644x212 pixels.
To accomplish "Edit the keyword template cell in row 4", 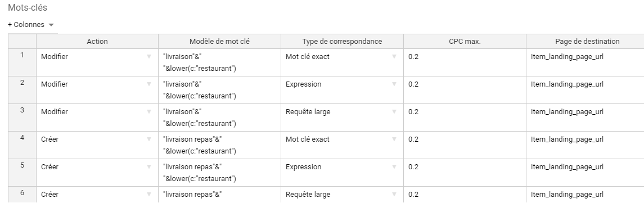I will 219,145.
